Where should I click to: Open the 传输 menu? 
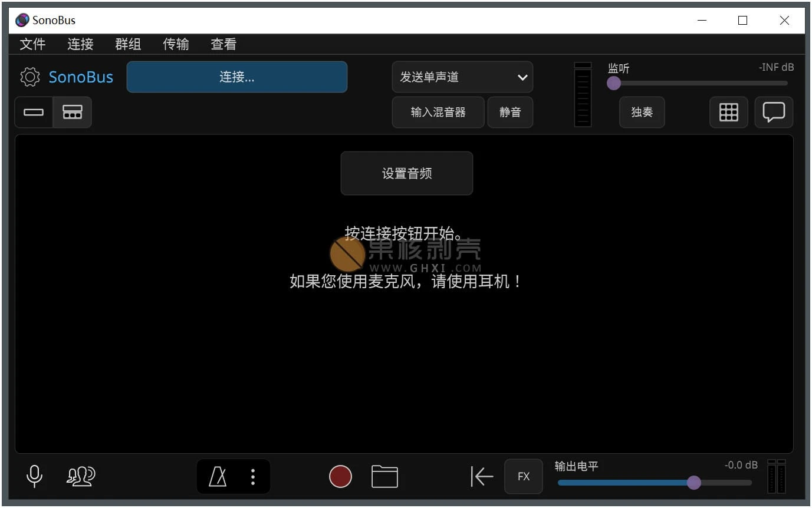(176, 44)
